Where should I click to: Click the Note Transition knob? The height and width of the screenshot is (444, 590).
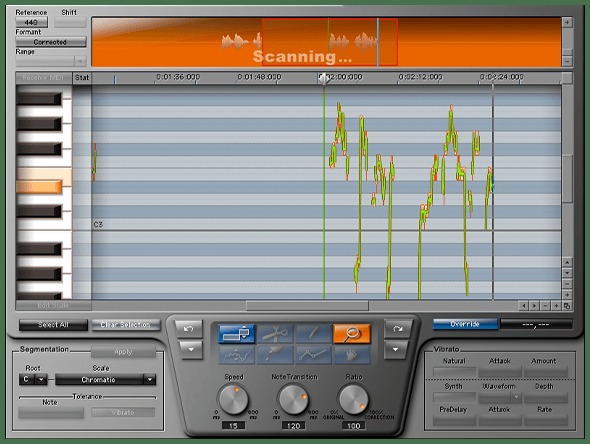click(293, 399)
